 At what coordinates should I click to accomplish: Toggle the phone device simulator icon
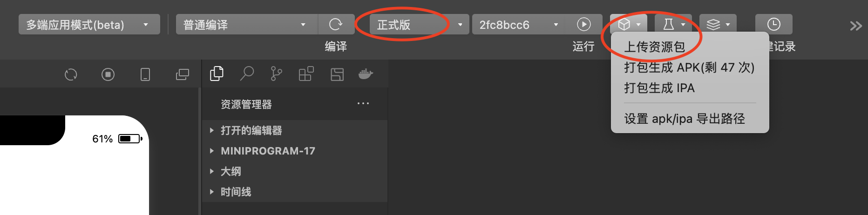pos(145,74)
